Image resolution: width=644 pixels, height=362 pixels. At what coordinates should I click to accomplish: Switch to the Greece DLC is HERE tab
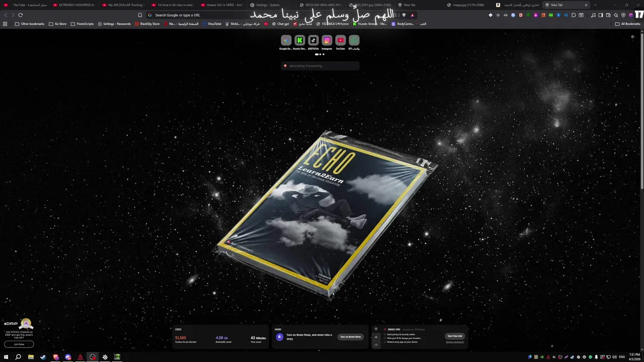[x=222, y=5]
